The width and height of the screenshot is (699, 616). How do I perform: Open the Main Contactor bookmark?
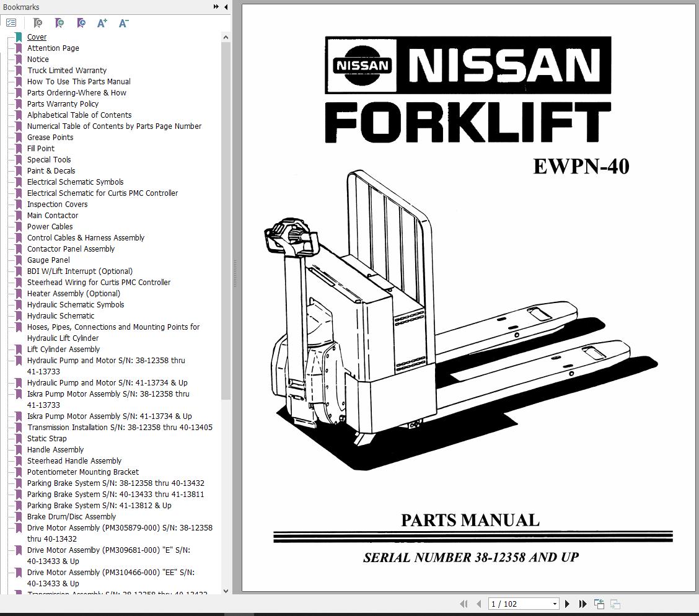[53, 215]
